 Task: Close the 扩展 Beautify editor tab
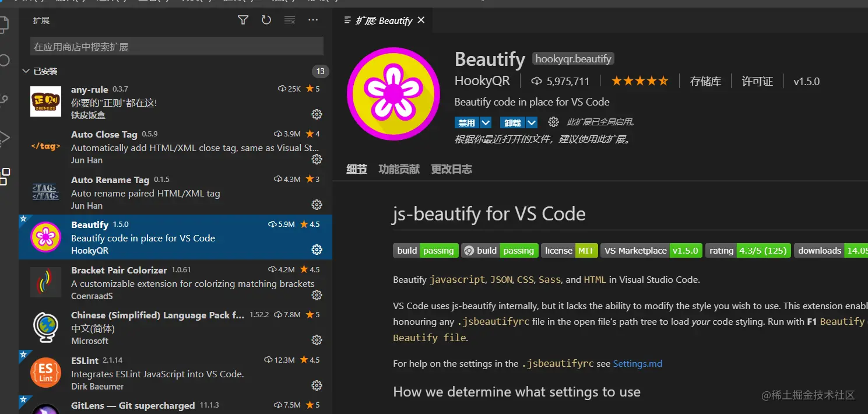(421, 20)
